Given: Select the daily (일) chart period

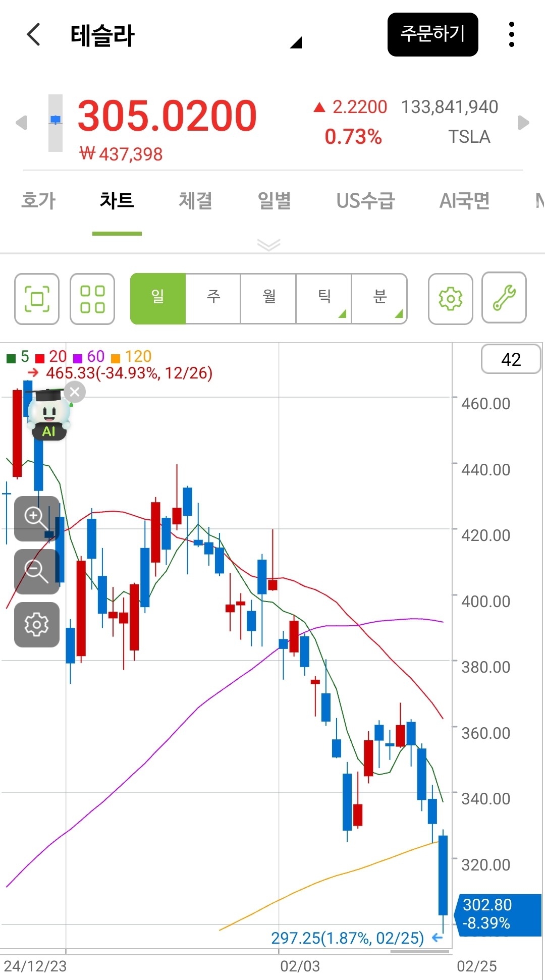Looking at the screenshot, I should (158, 298).
